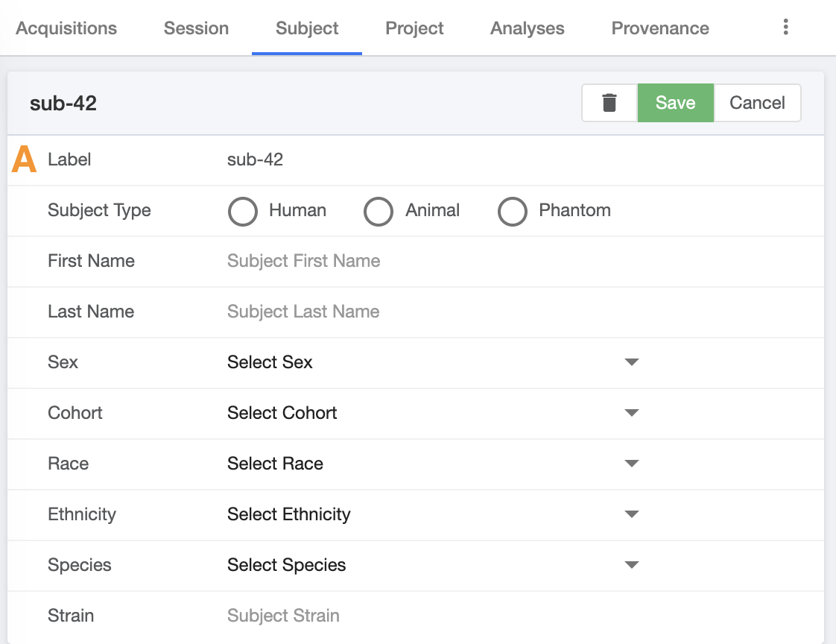The image size is (836, 644).
Task: Save the subject changes
Action: (x=676, y=103)
